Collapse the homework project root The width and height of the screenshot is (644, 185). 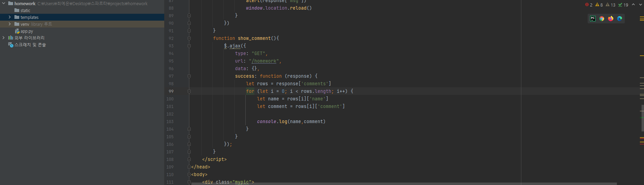point(3,3)
